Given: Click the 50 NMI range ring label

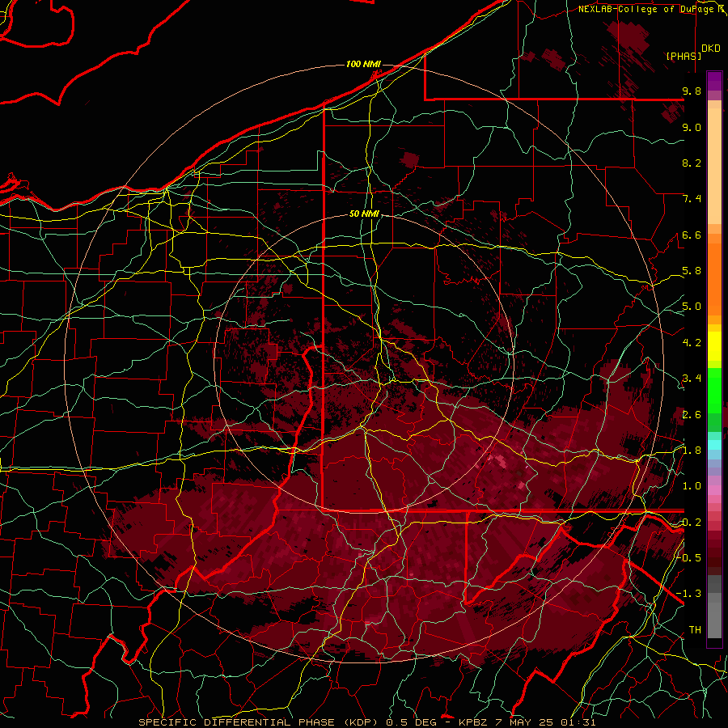Looking at the screenshot, I should click(365, 214).
